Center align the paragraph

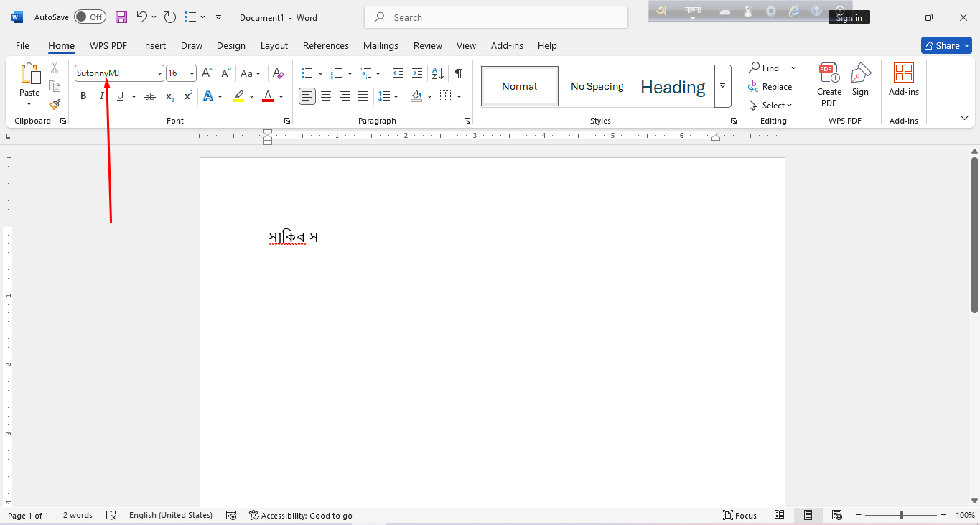pos(326,96)
